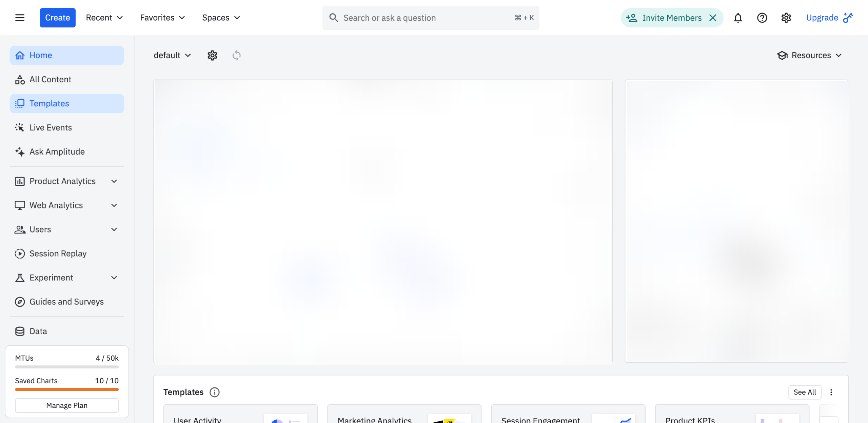
Task: Click the Manage Plan button
Action: 67,405
